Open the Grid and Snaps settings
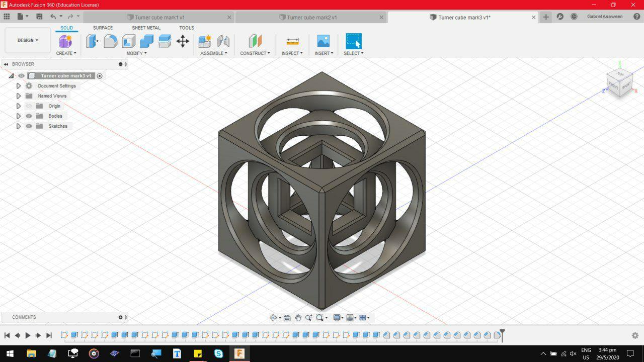 [x=351, y=318]
